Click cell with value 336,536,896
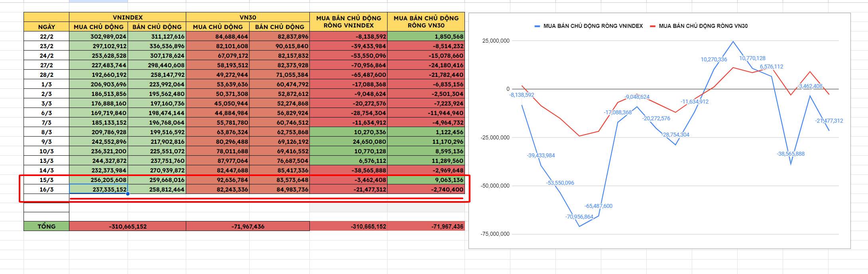This screenshot has width=868, height=274. click(x=157, y=46)
